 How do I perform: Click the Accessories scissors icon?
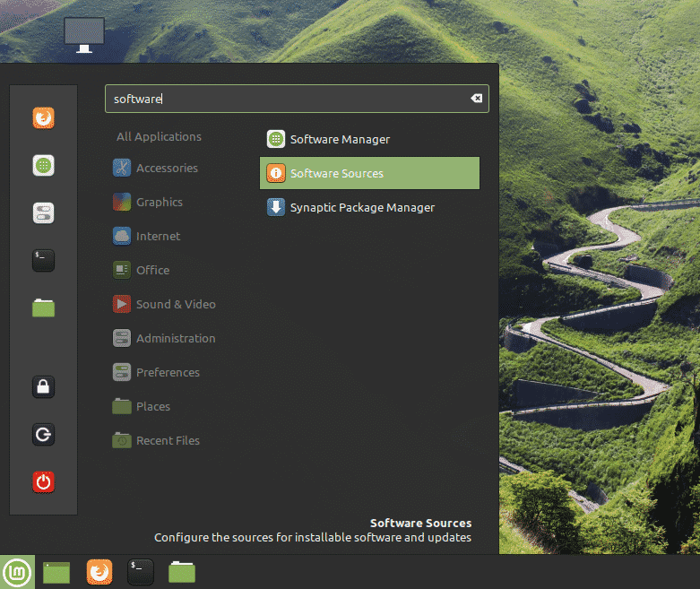tap(122, 168)
